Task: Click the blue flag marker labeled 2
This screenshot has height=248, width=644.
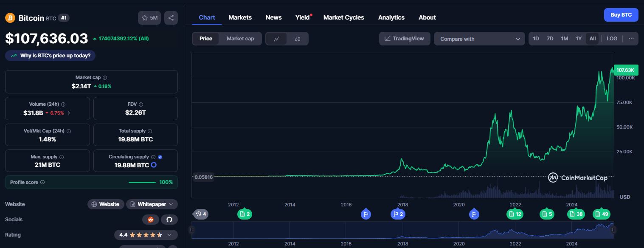Action: pos(398,214)
